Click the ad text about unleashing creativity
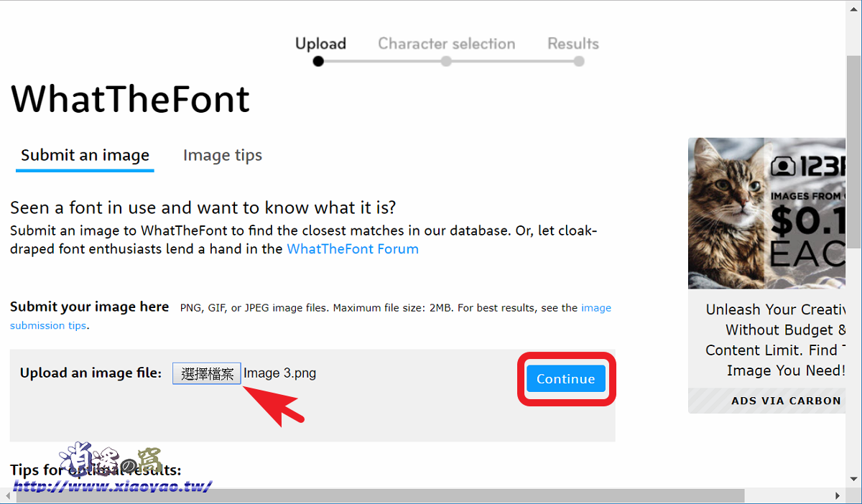Viewport: 862px width, 504px height. click(776, 340)
